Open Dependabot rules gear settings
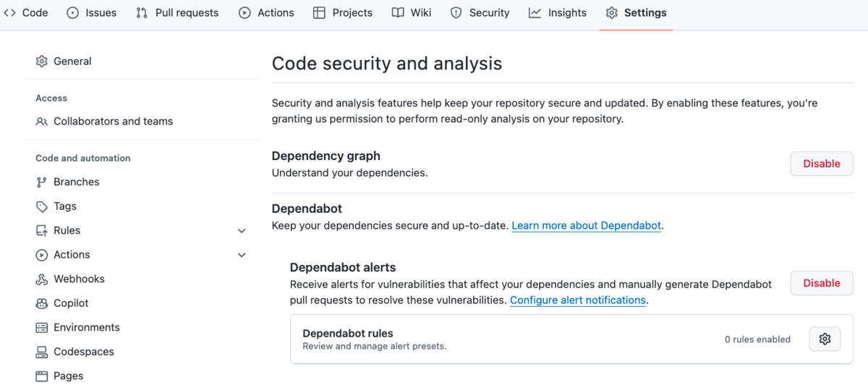Viewport: 868px width, 388px height. pyautogui.click(x=825, y=339)
